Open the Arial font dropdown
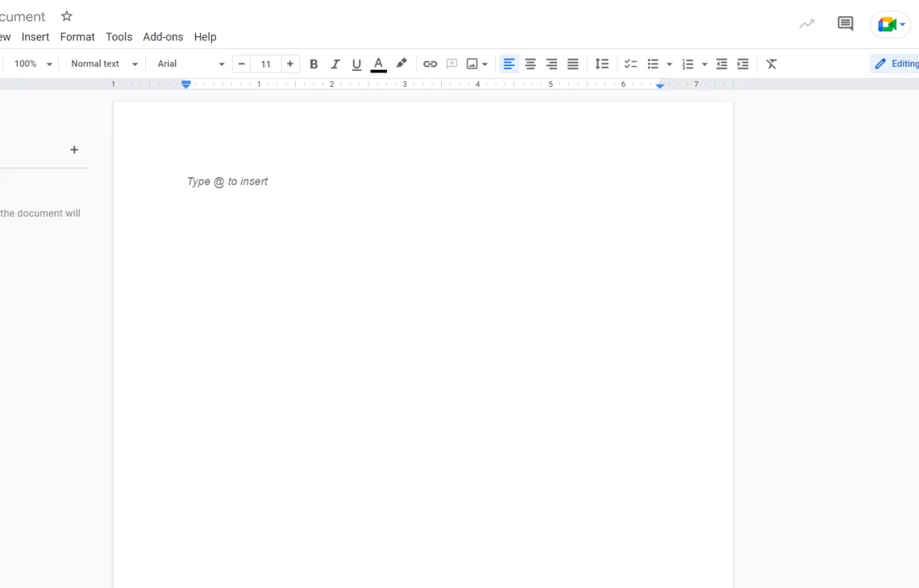The image size is (919, 588). 190,64
